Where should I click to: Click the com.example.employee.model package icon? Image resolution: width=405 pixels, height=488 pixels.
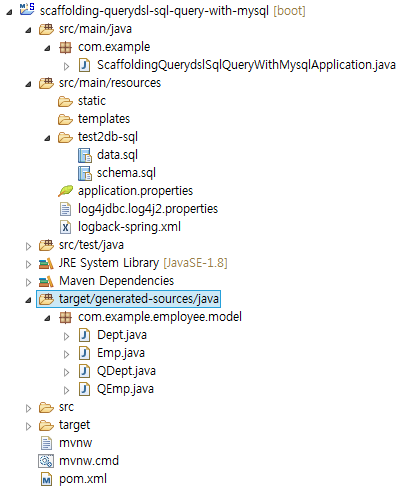point(65,317)
